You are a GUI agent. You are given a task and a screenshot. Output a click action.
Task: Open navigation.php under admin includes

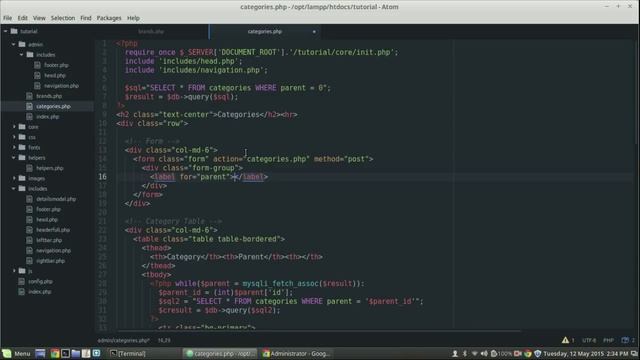click(61, 86)
